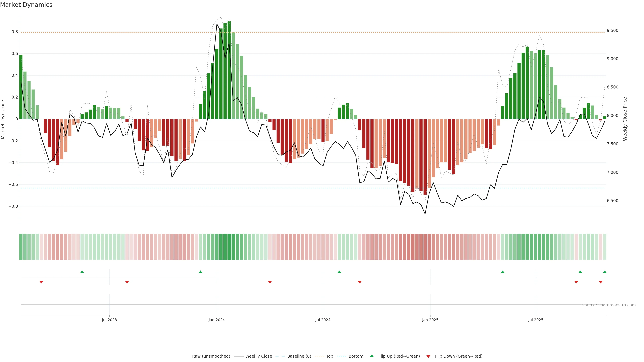Click the Market Dynamics chart title

point(26,5)
